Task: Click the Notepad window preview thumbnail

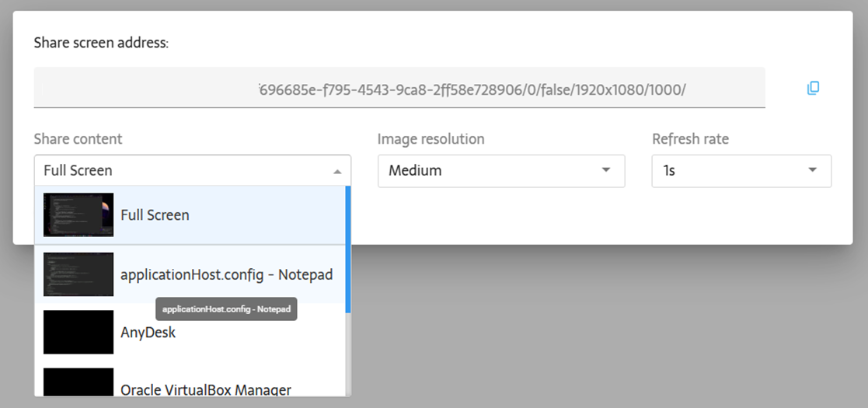Action: [78, 274]
